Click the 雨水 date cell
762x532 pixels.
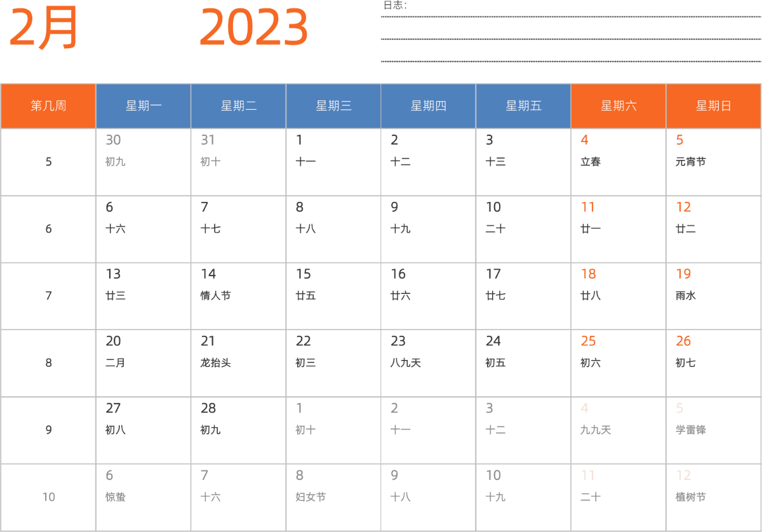(x=714, y=296)
